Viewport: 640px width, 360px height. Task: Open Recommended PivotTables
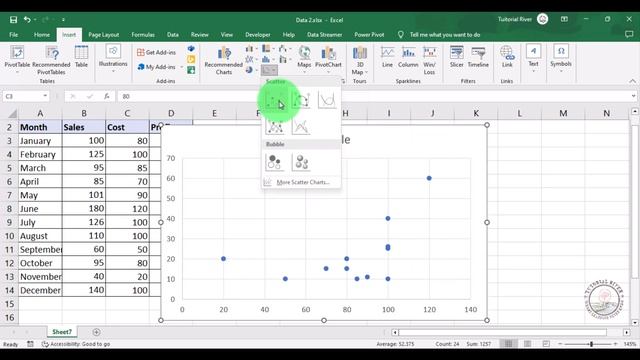[x=51, y=60]
